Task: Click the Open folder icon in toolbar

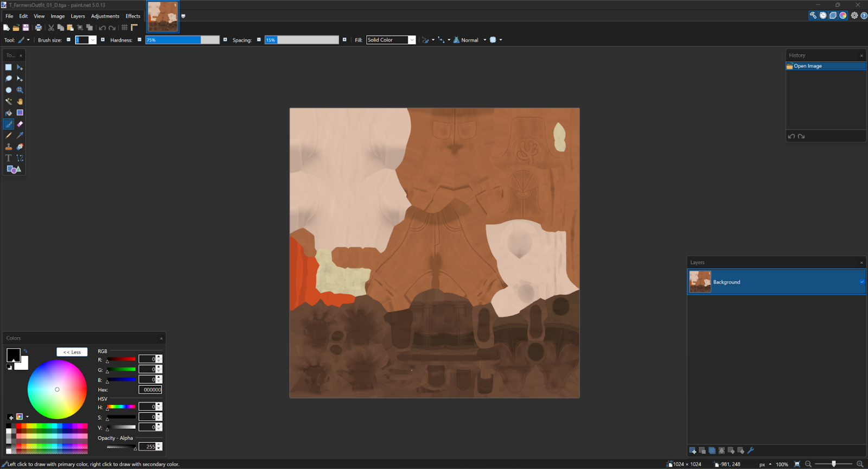Action: pyautogui.click(x=16, y=28)
